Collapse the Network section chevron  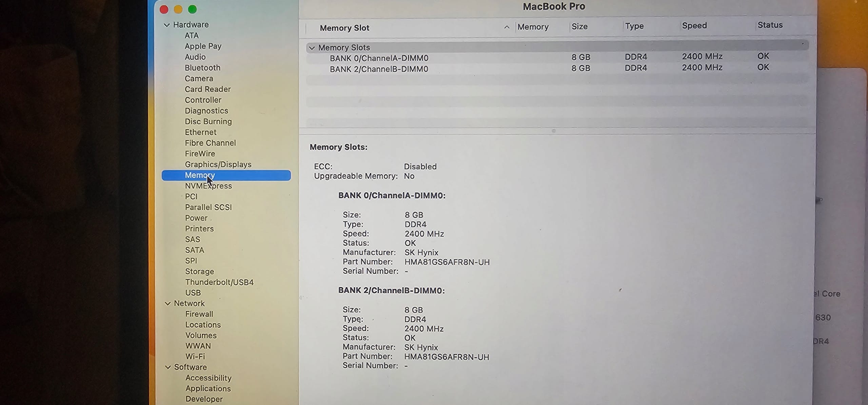click(167, 304)
